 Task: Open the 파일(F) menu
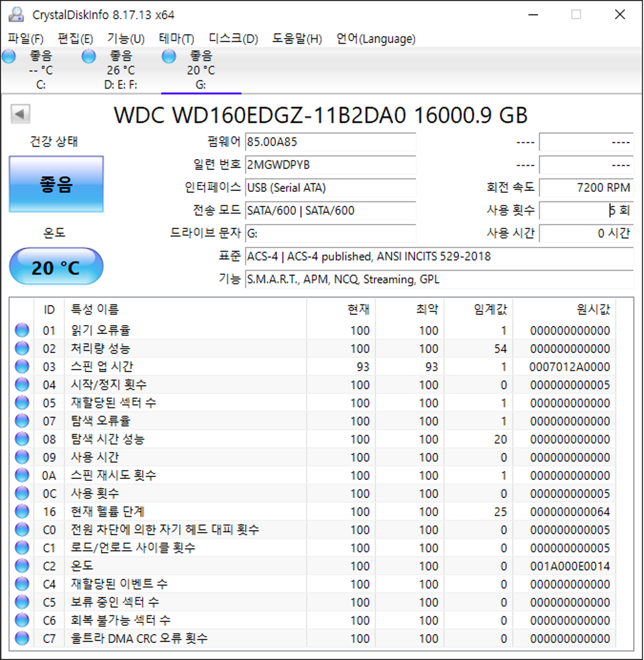26,39
